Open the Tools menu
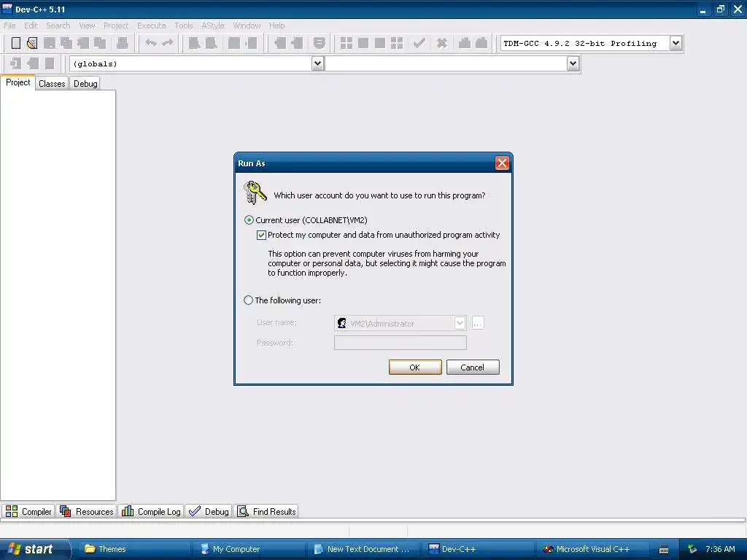 tap(184, 26)
